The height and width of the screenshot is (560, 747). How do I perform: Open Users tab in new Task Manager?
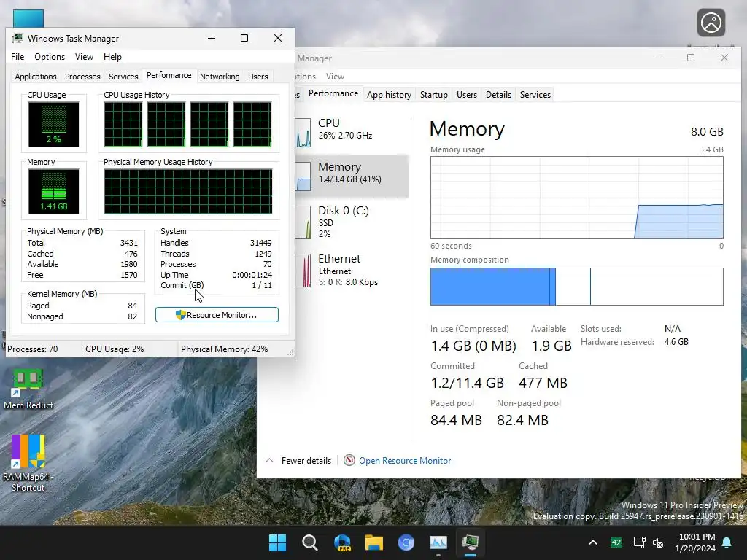pyautogui.click(x=466, y=95)
